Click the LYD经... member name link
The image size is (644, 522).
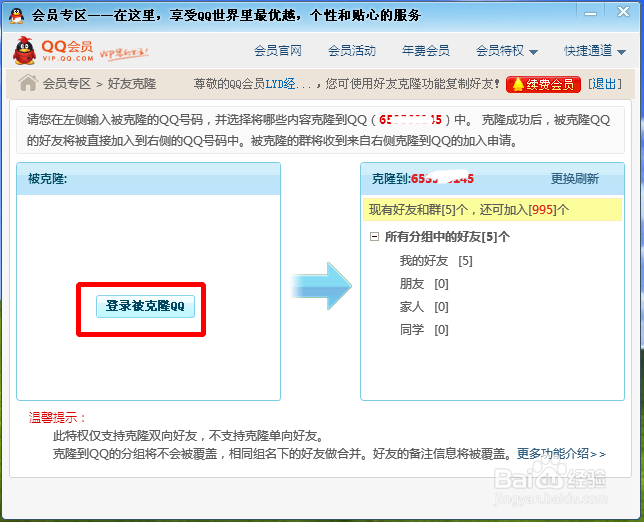tap(288, 84)
